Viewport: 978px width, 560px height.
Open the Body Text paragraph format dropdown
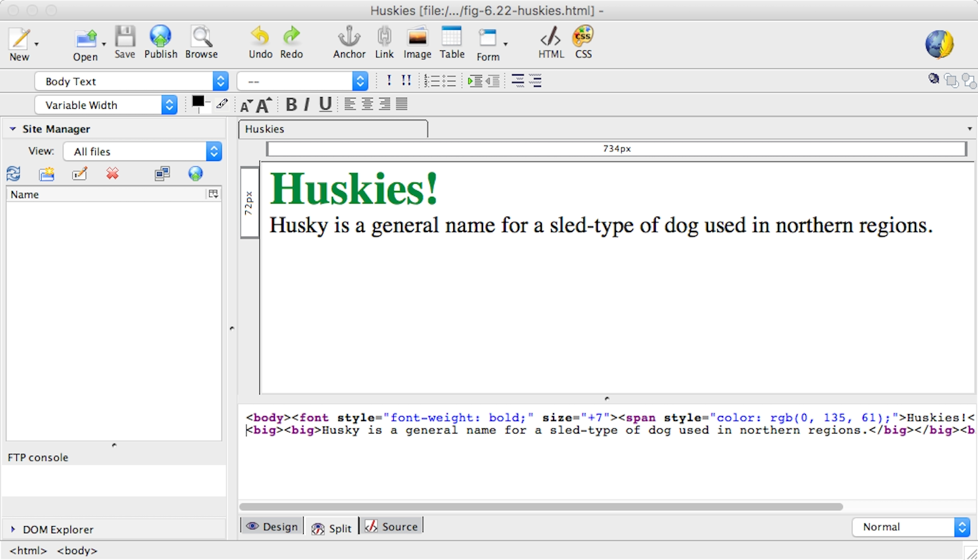click(x=220, y=81)
